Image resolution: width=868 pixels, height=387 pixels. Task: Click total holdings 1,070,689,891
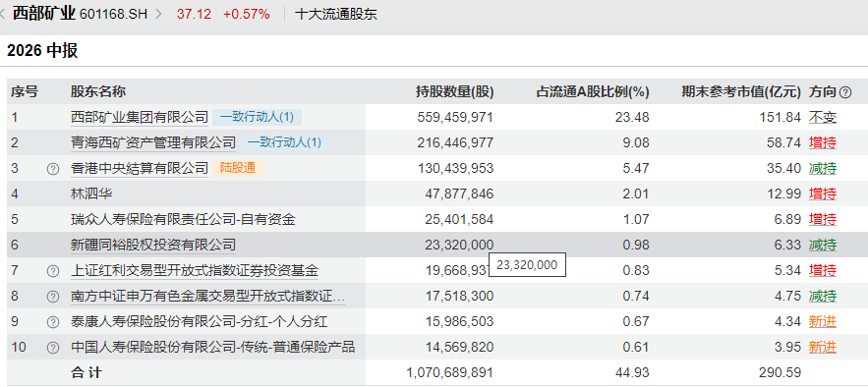[x=449, y=373]
